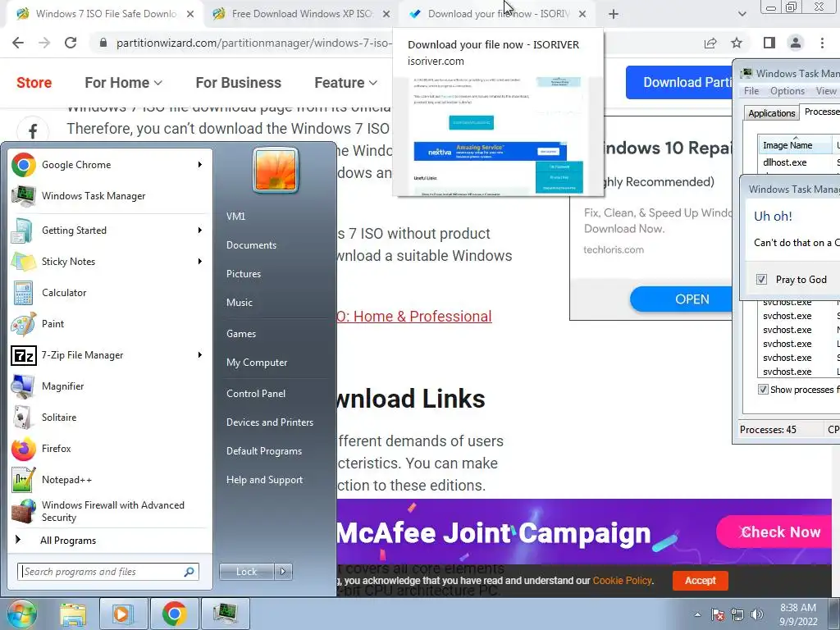840x630 pixels.
Task: Share this page via share icon
Action: coord(710,43)
